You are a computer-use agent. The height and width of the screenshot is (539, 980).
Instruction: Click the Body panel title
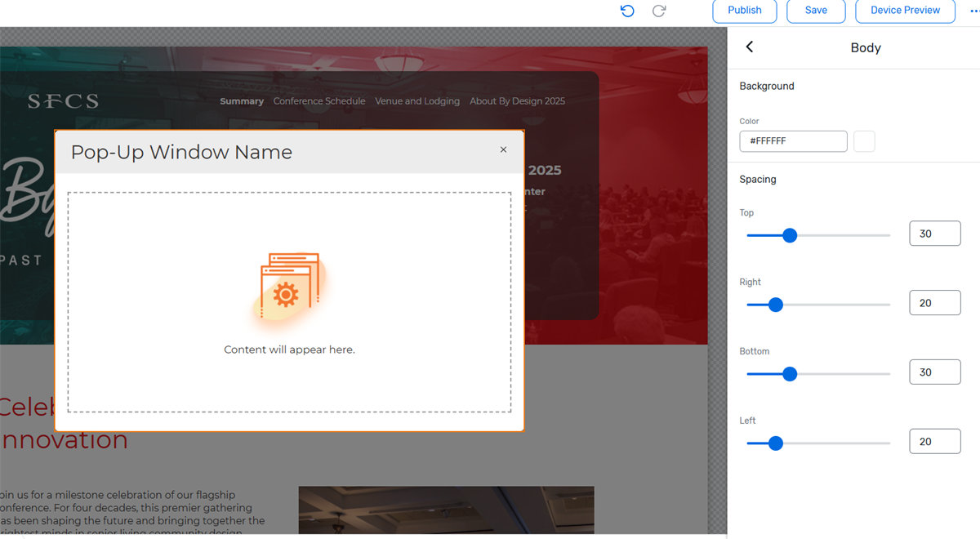[x=866, y=47]
